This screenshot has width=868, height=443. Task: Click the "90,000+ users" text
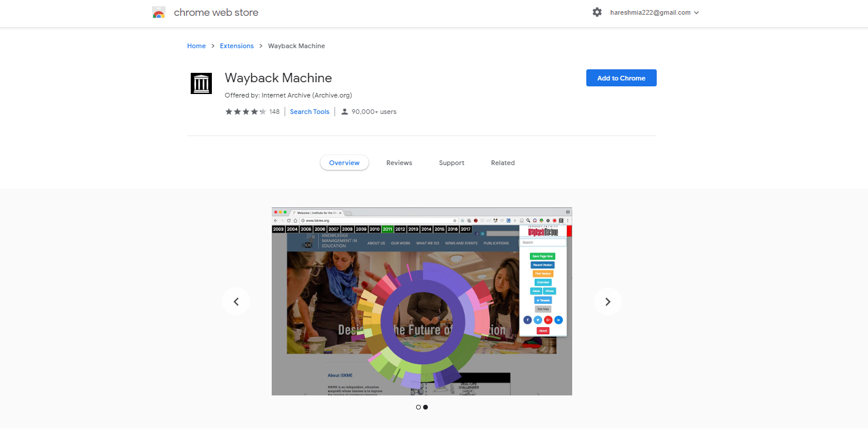[374, 112]
